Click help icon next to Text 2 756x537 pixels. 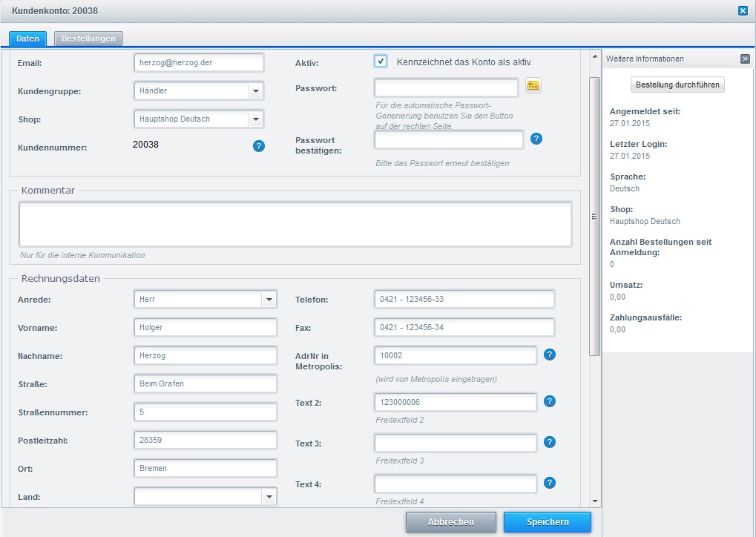pos(550,401)
